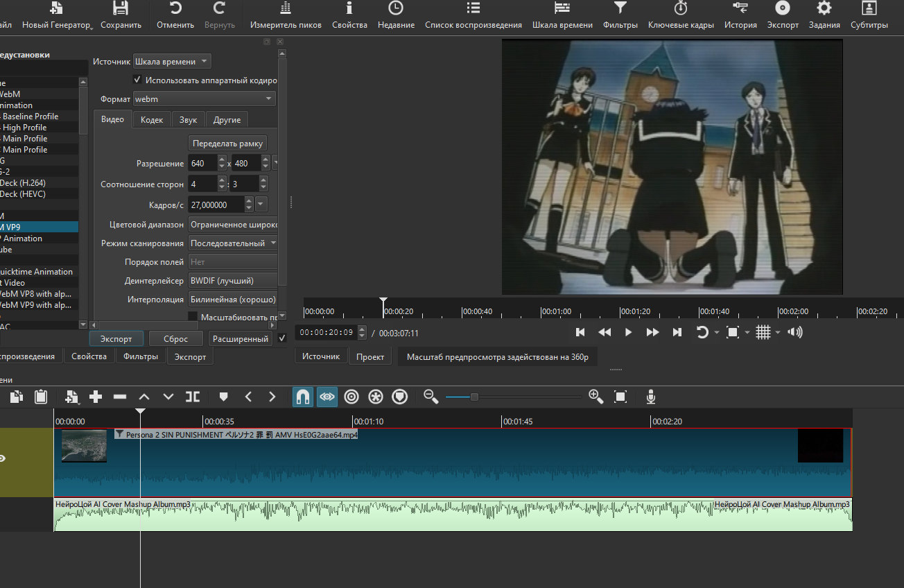This screenshot has width=904, height=588.
Task: Open the Кадров/с presets dropdown arrow
Action: [261, 204]
